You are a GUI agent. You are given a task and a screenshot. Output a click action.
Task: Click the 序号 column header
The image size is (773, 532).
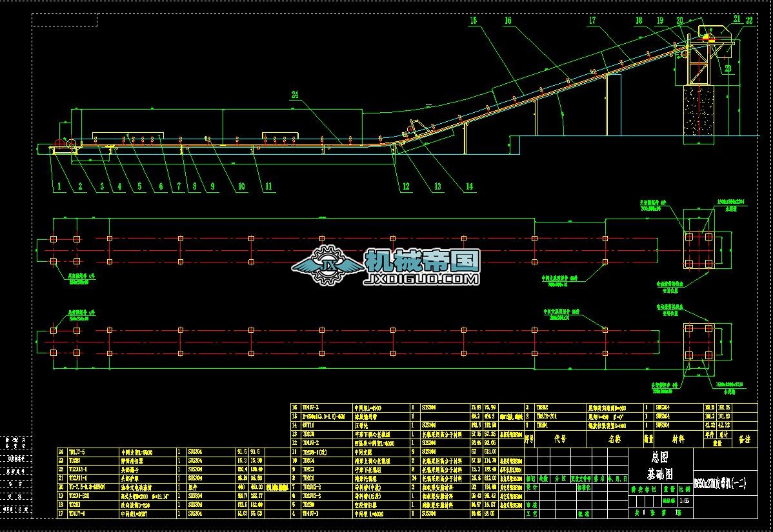(530, 438)
